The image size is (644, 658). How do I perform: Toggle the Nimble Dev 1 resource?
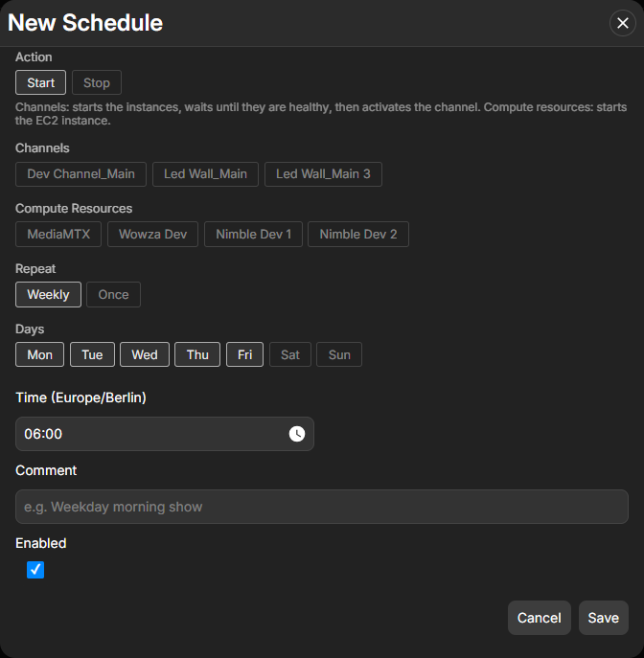coord(253,234)
